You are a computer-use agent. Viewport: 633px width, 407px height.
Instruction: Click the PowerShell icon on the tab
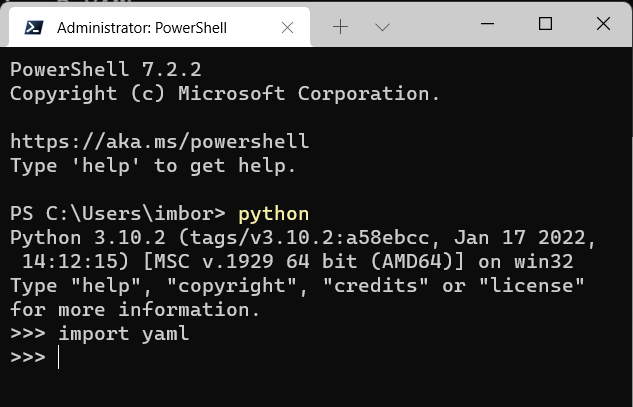pyautogui.click(x=35, y=27)
